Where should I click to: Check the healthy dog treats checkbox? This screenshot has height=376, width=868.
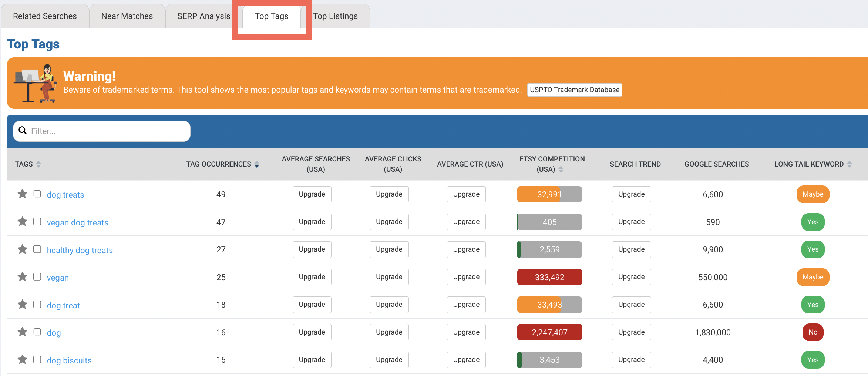pyautogui.click(x=37, y=249)
